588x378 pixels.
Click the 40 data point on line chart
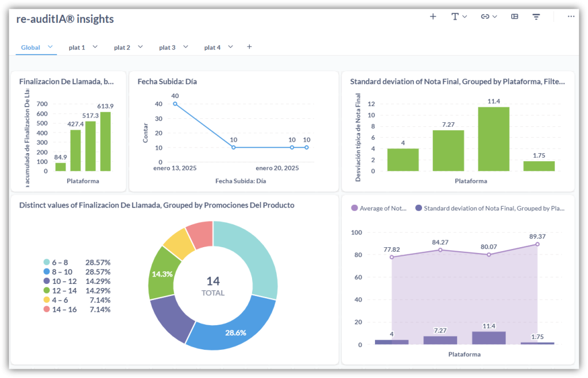pos(175,104)
